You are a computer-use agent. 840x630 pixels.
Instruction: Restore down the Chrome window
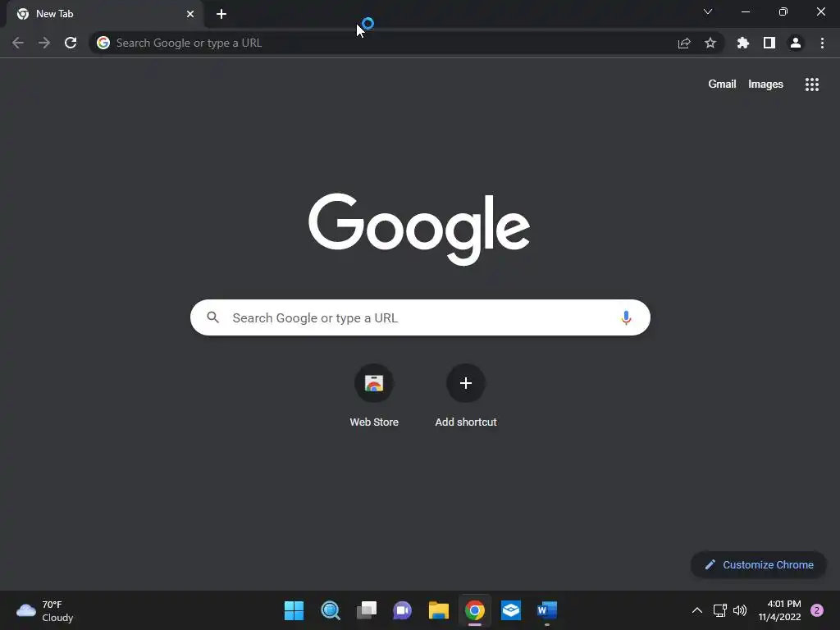click(783, 11)
